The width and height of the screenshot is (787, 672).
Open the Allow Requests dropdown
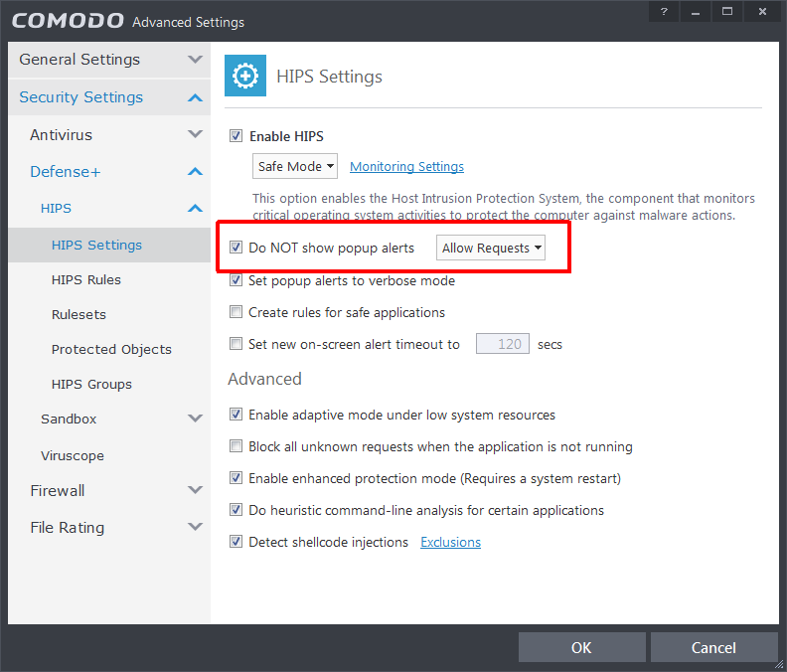[490, 248]
